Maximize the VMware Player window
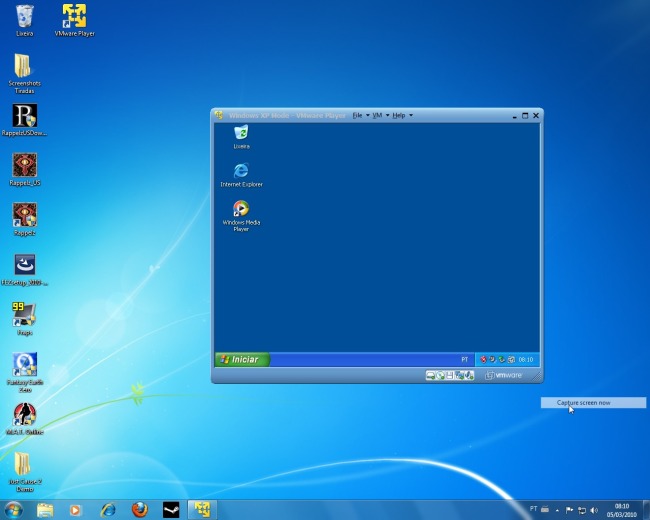 [525, 116]
